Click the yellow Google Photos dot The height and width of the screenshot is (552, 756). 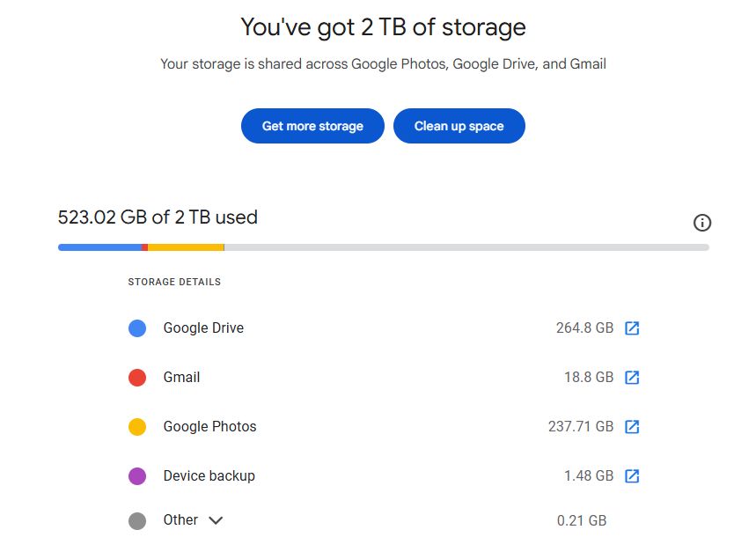click(137, 427)
